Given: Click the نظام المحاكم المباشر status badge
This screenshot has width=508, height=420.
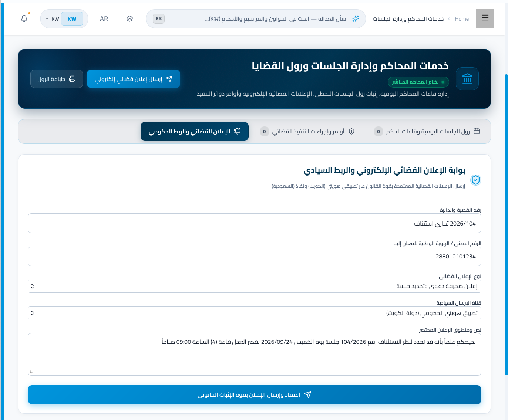Looking at the screenshot, I should (x=418, y=82).
